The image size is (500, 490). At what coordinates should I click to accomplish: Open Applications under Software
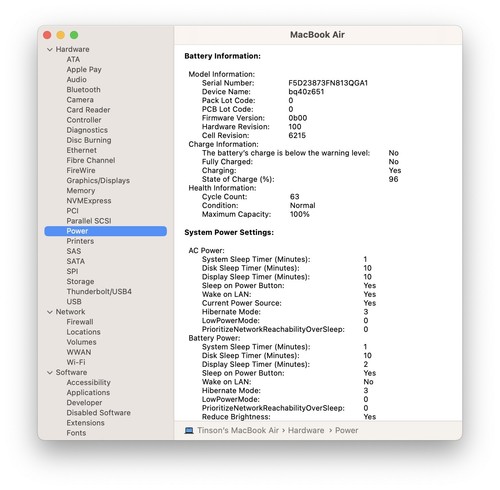88,392
